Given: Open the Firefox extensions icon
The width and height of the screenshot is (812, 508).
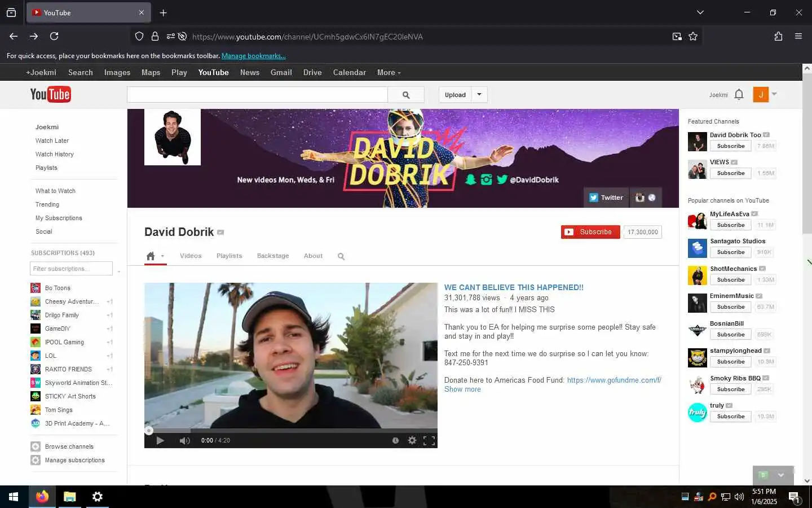Looking at the screenshot, I should (778, 36).
